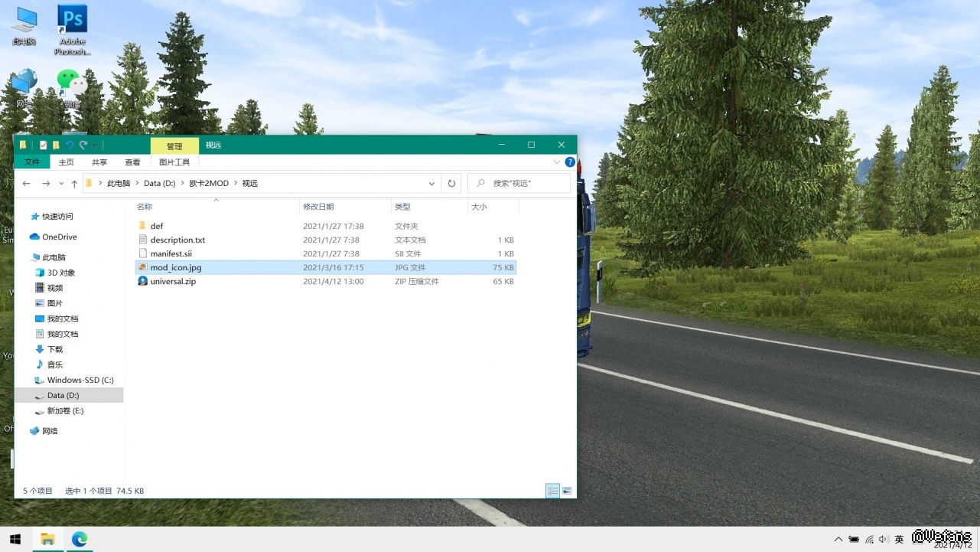Image resolution: width=980 pixels, height=552 pixels.
Task: Expand the ribbon with the chevron
Action: (556, 162)
